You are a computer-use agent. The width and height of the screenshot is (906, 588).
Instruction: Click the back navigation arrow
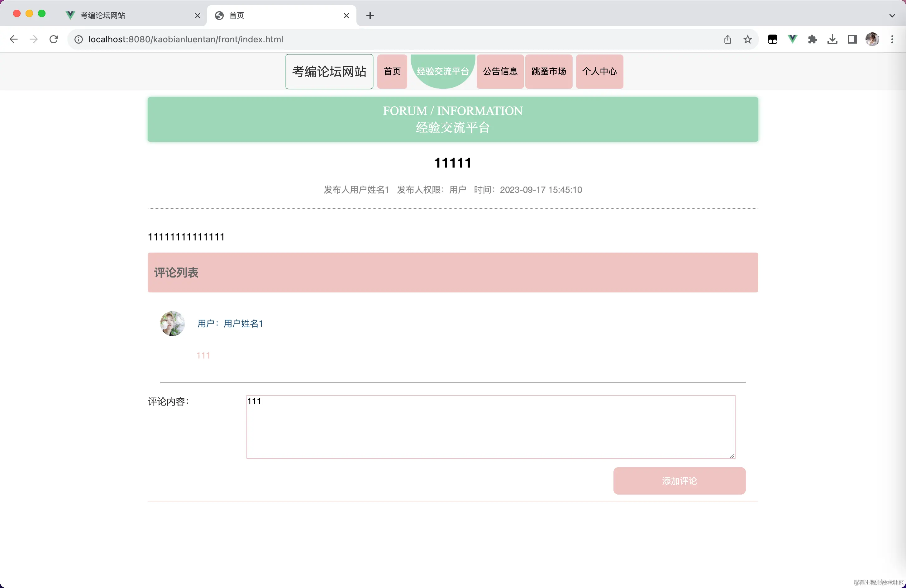point(14,39)
